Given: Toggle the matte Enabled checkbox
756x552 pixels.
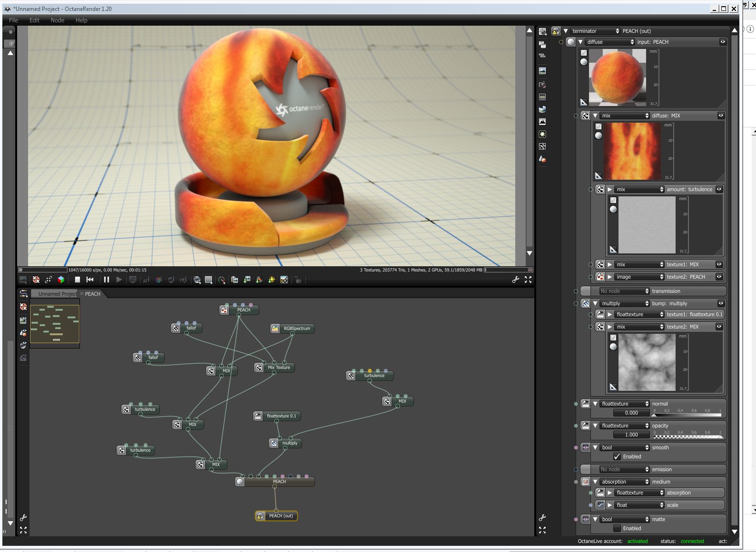Looking at the screenshot, I should click(617, 529).
